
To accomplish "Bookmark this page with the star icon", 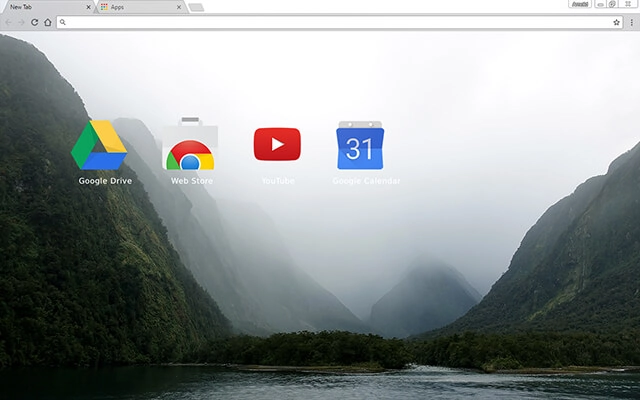I will pos(616,22).
